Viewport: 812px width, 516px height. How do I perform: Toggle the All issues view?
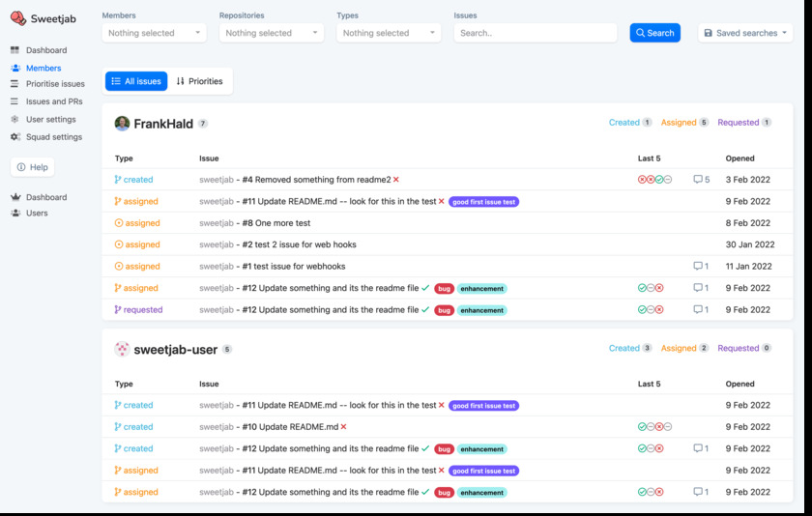tap(136, 82)
